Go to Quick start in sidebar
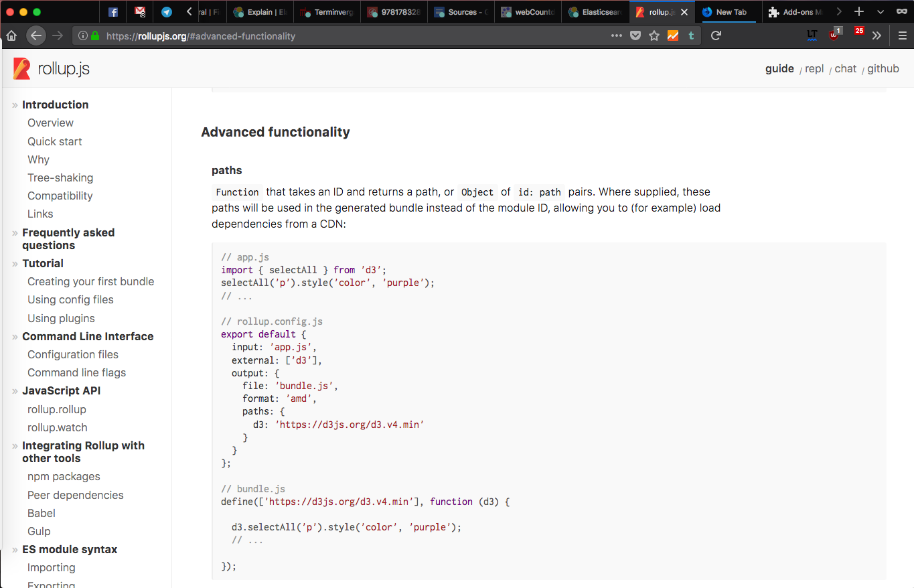The height and width of the screenshot is (588, 914). (x=55, y=141)
